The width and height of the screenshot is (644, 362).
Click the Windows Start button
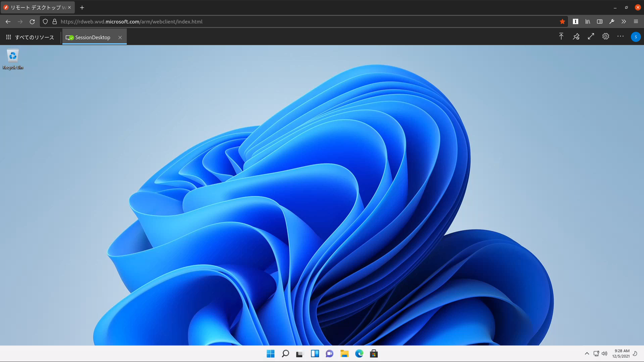[270, 354]
